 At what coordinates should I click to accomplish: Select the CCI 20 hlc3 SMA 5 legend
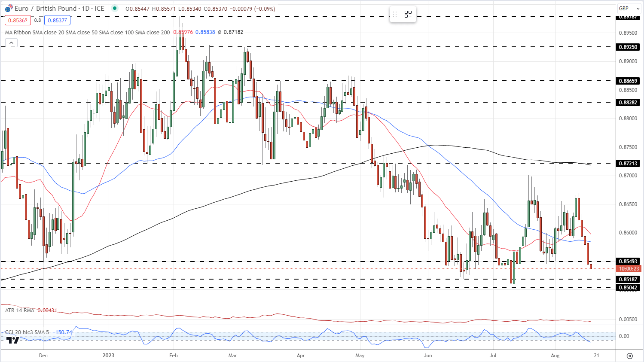[x=27, y=332]
